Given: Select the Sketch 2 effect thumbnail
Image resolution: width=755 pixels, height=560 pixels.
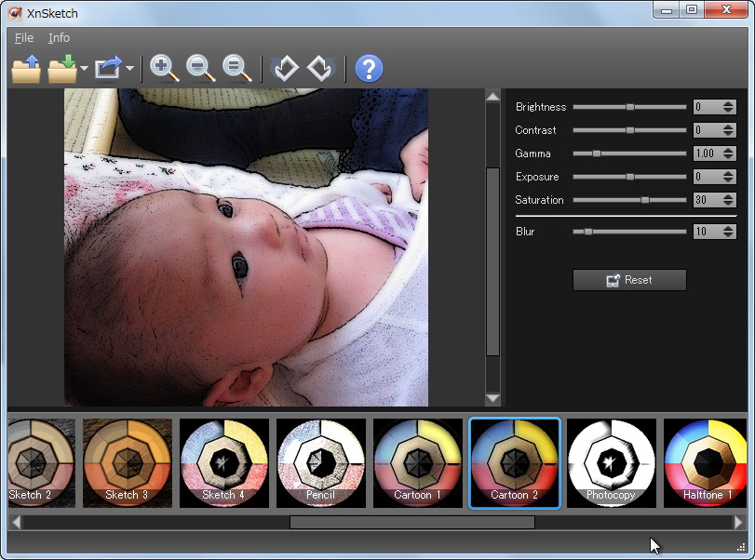Looking at the screenshot, I should [x=42, y=463].
